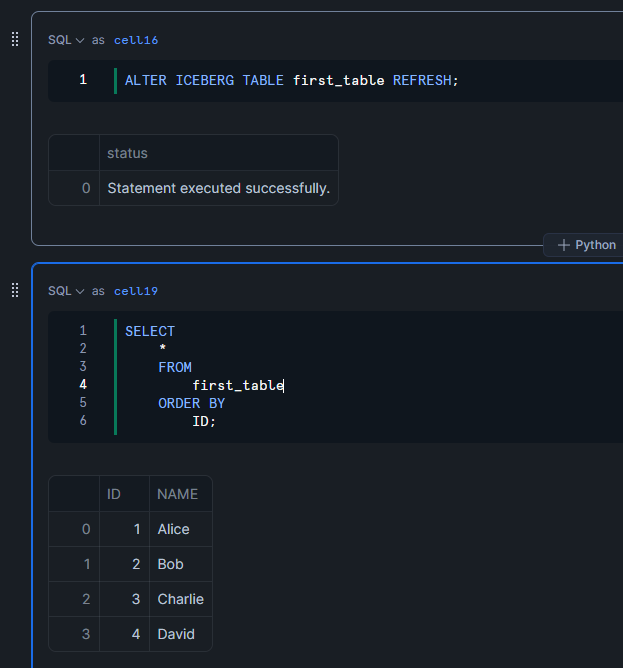
Task: Click the REFRESH keyword in cell16
Action: click(x=422, y=80)
